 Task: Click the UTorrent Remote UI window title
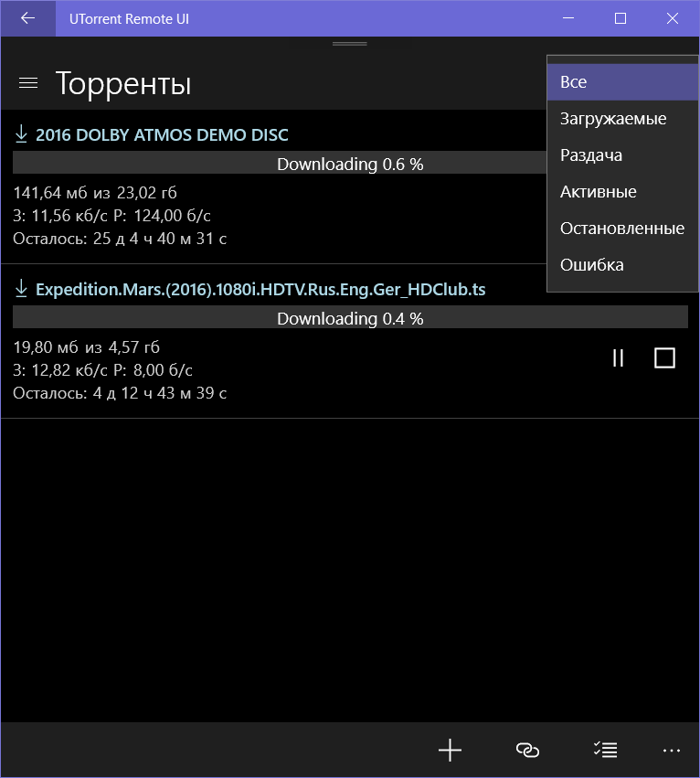(x=129, y=19)
